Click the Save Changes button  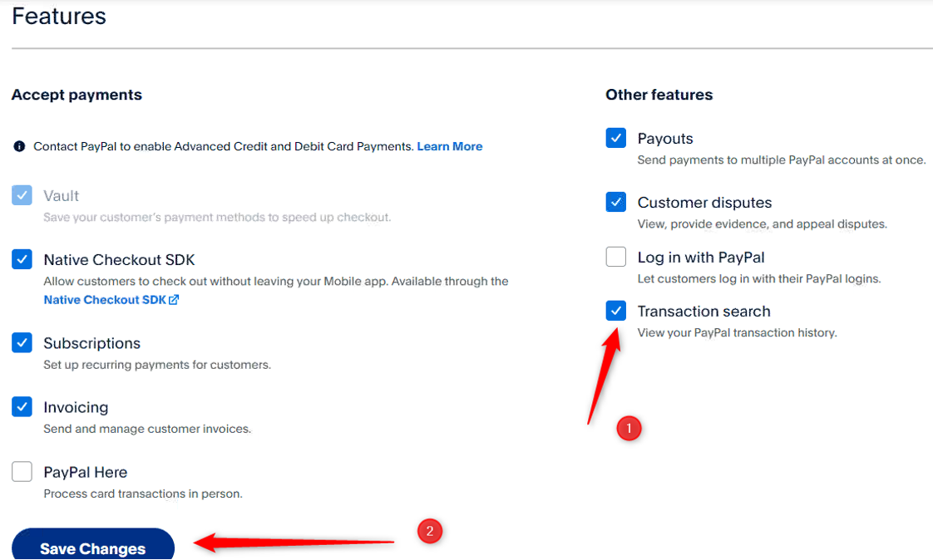[93, 544]
